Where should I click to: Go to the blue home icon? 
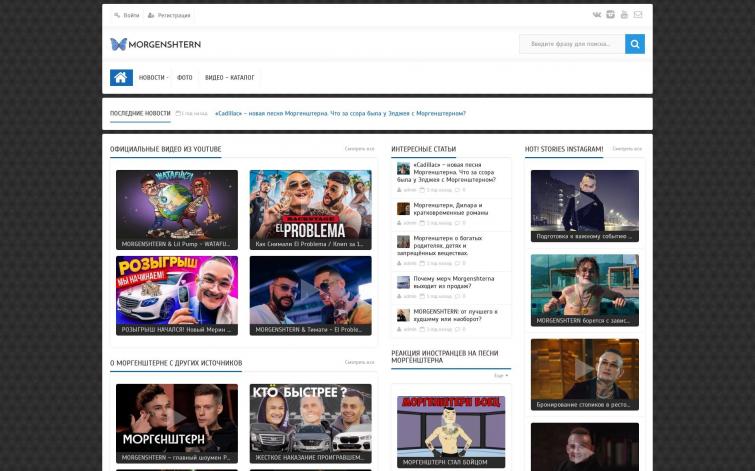click(x=121, y=78)
